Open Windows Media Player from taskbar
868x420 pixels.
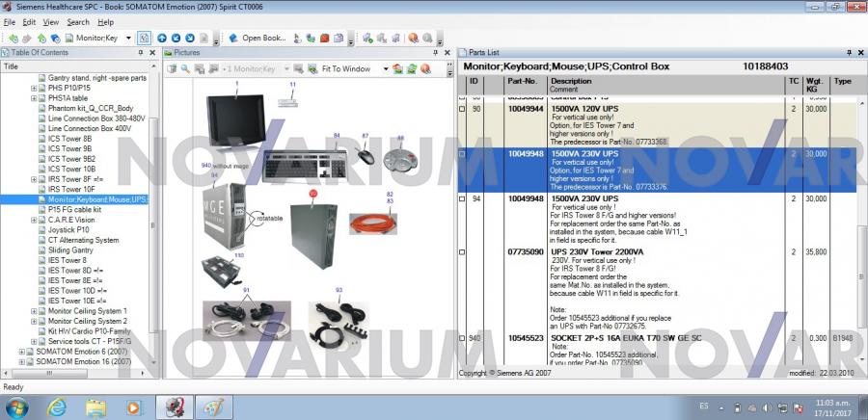tap(134, 407)
